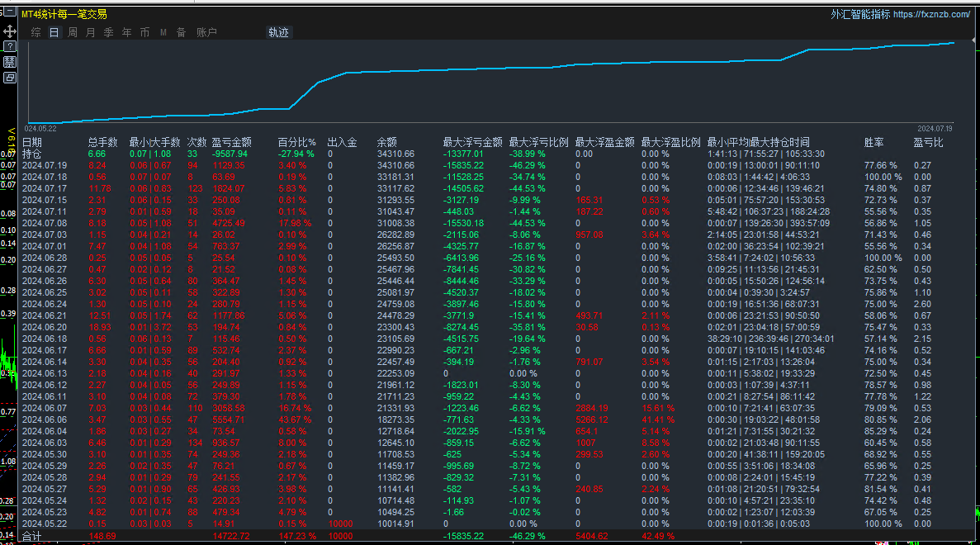Select the 日 daily statistics tab
Image resolution: width=980 pixels, height=545 pixels.
coord(54,32)
